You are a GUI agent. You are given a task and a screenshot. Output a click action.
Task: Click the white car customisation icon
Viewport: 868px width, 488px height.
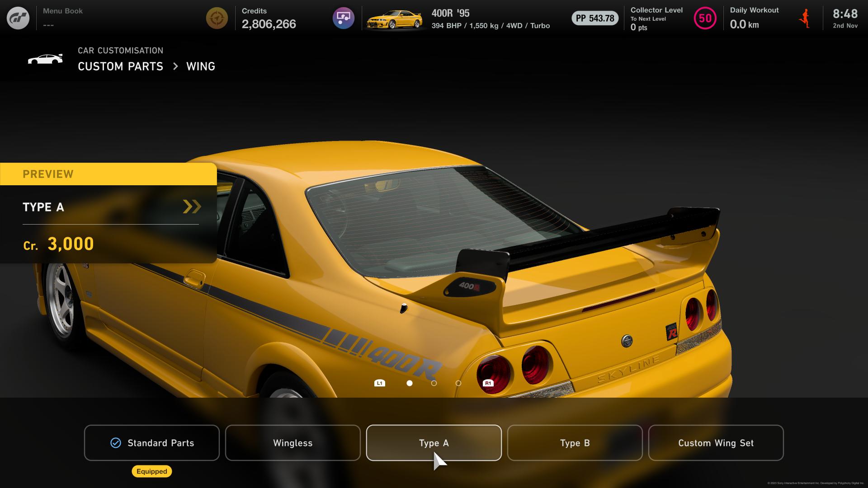45,59
